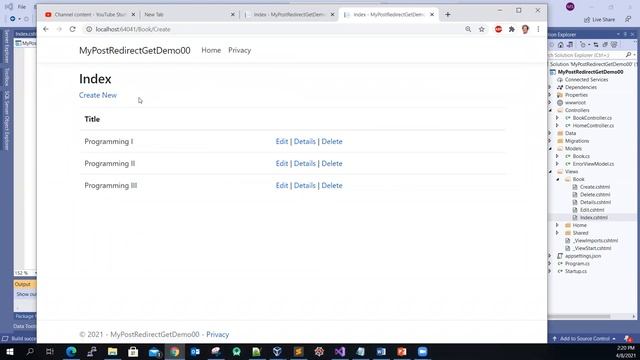Expand the Properties folder
Image resolution: width=640 pixels, height=360 pixels.
[x=550, y=95]
